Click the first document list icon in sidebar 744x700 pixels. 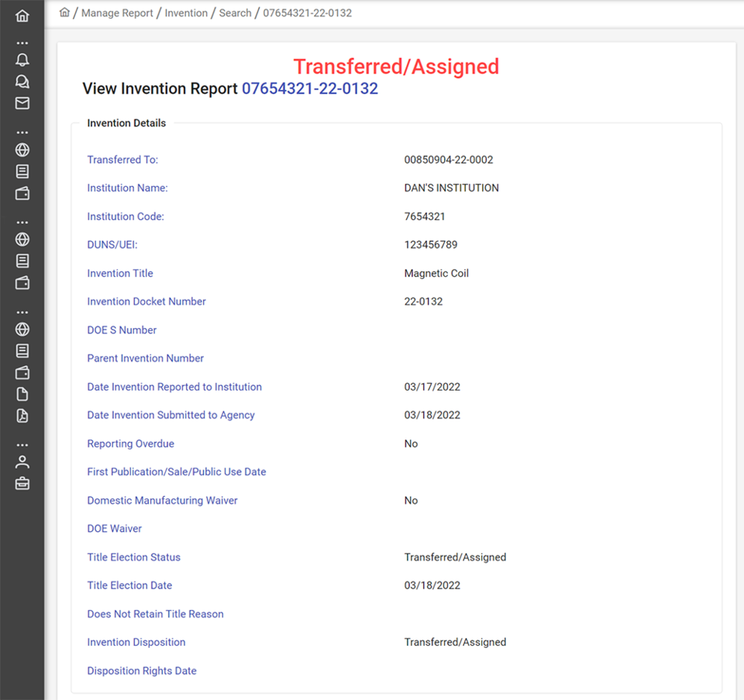tap(22, 171)
